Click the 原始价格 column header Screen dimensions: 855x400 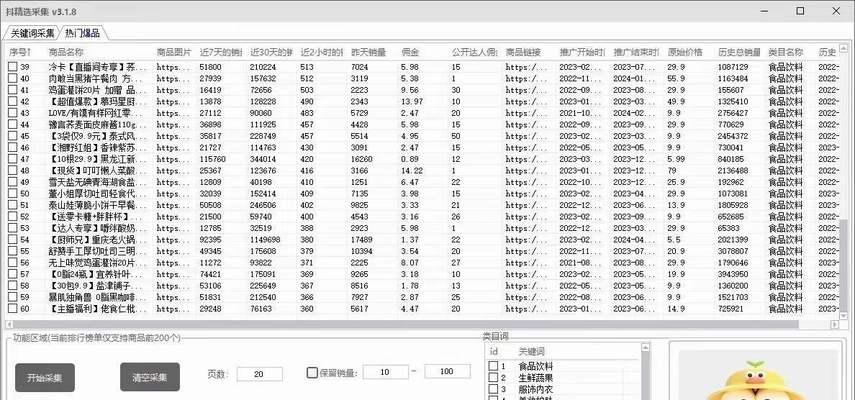(685, 52)
